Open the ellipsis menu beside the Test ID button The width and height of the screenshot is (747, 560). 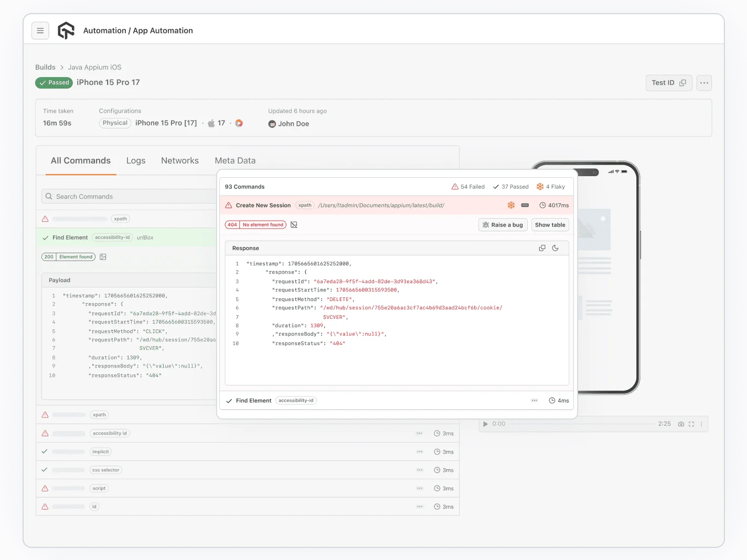point(704,83)
